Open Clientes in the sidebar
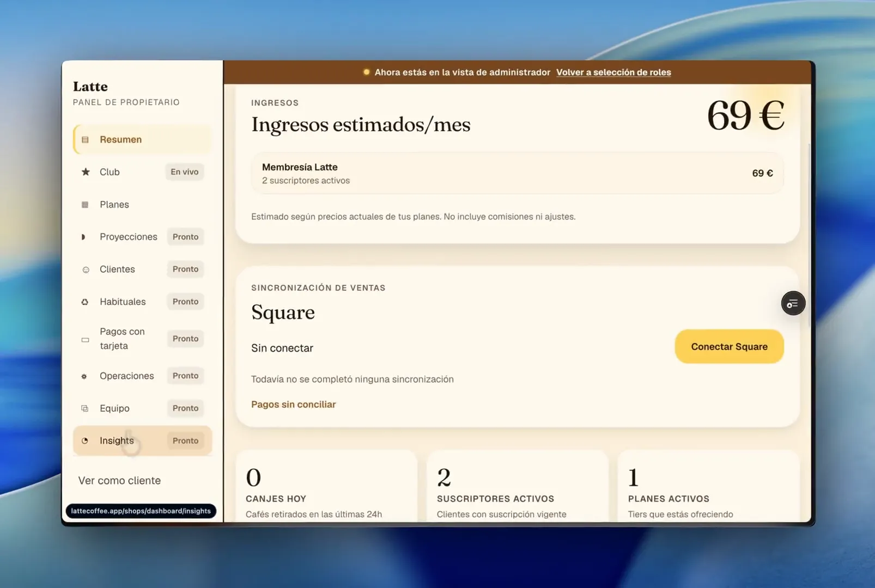Screen dimensions: 875x588 [x=142, y=269]
